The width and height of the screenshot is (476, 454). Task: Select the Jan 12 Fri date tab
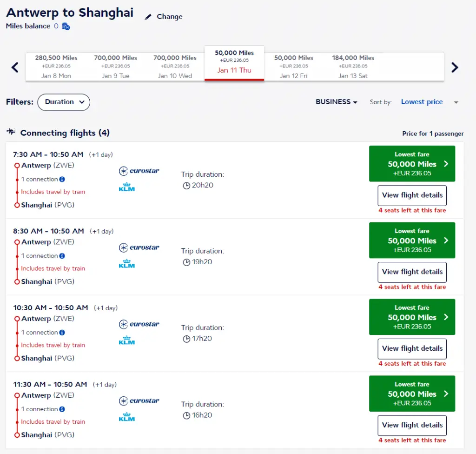click(294, 67)
